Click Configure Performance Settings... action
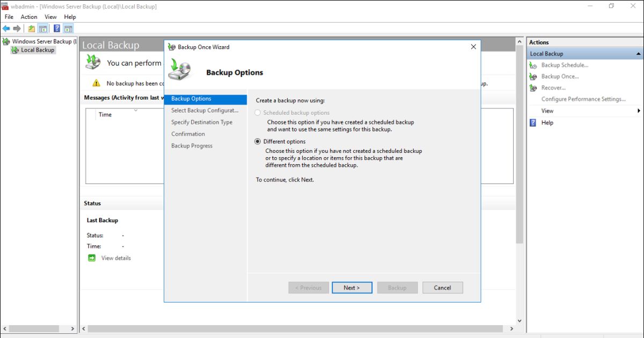This screenshot has width=644, height=338. (583, 99)
